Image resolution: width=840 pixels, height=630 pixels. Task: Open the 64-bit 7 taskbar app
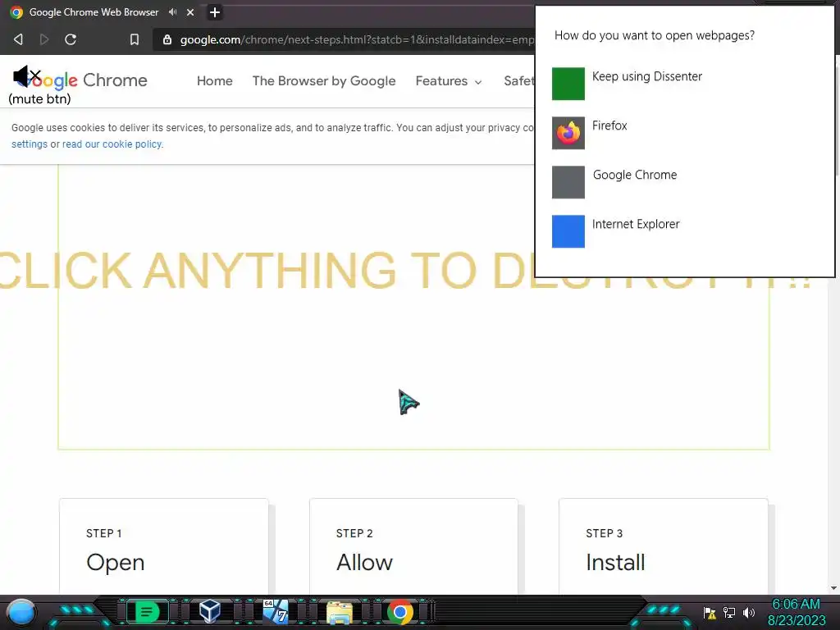(276, 611)
